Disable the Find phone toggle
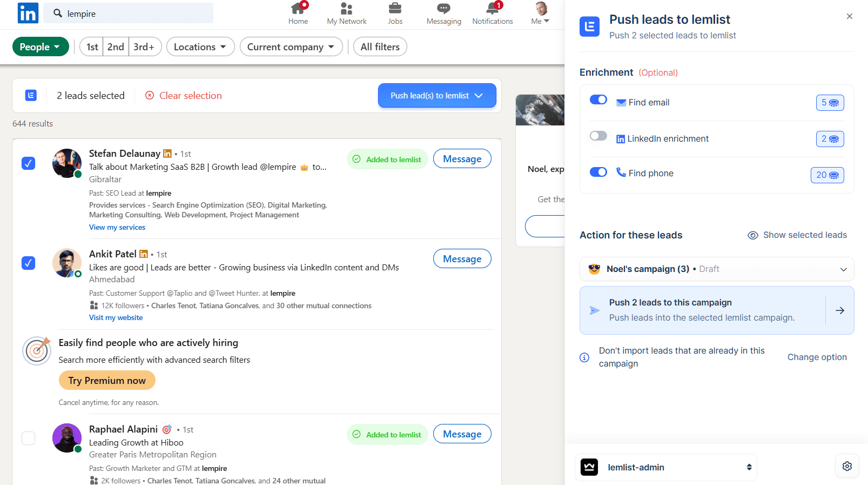This screenshot has height=485, width=868. coord(598,172)
